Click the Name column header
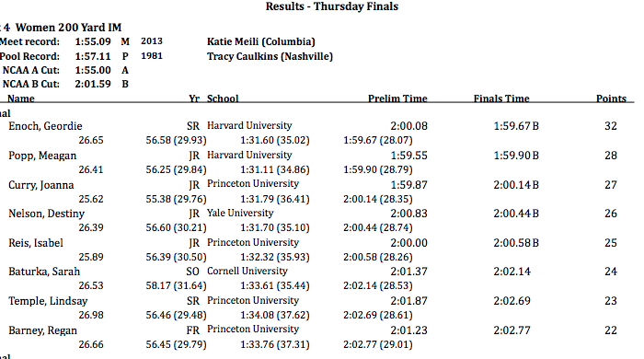The height and width of the screenshot is (359, 644). tap(21, 98)
